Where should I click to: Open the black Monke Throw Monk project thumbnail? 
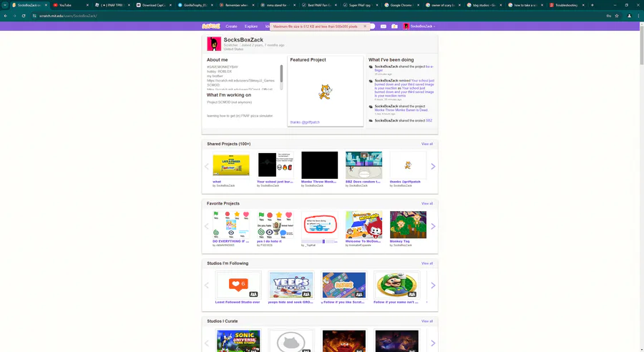tap(320, 165)
